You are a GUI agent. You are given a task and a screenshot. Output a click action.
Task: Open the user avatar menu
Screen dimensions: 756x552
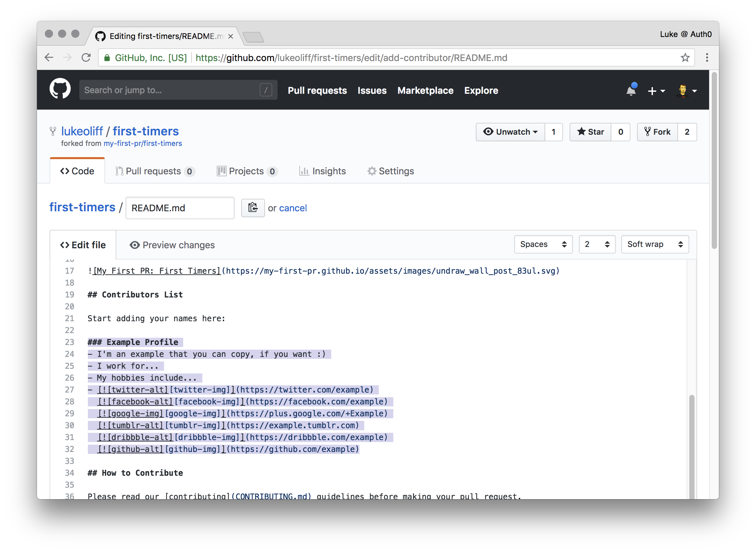pos(686,91)
